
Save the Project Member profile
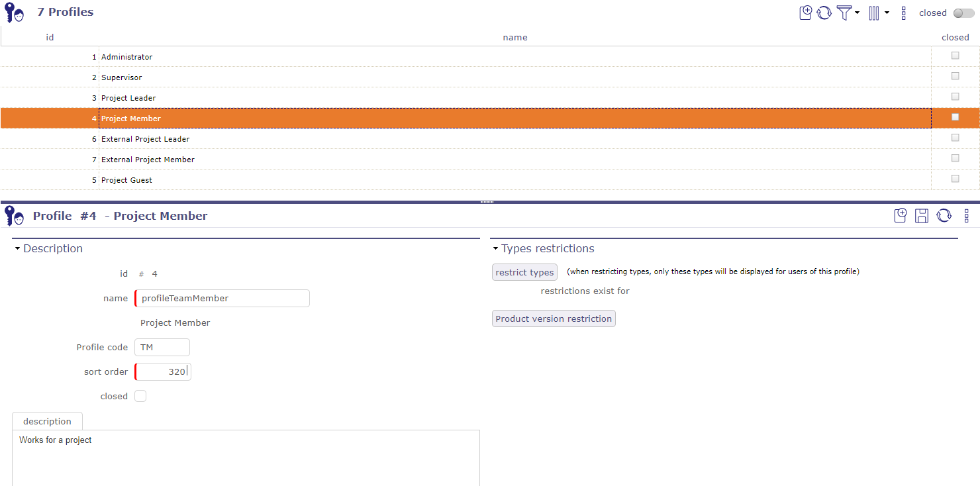pyautogui.click(x=922, y=215)
